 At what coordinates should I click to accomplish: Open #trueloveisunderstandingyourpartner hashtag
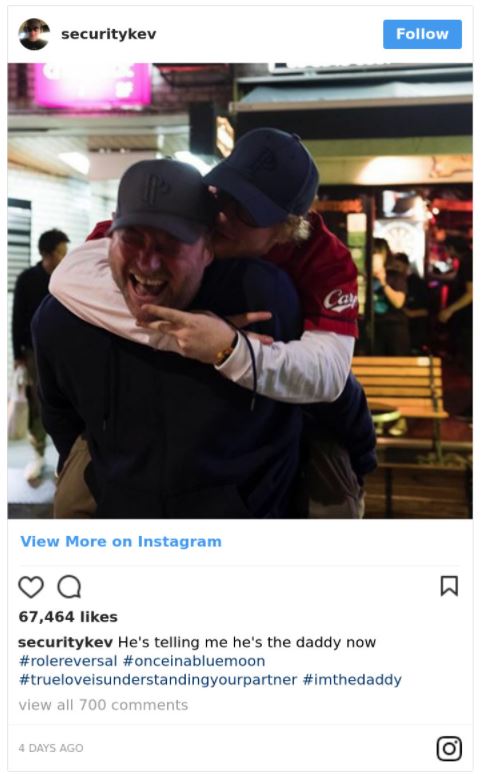coord(158,680)
